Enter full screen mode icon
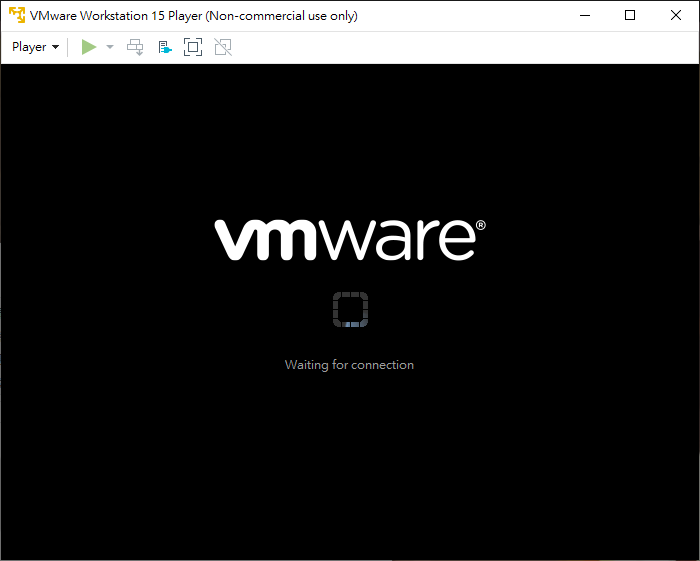The image size is (700, 561). pyautogui.click(x=193, y=47)
